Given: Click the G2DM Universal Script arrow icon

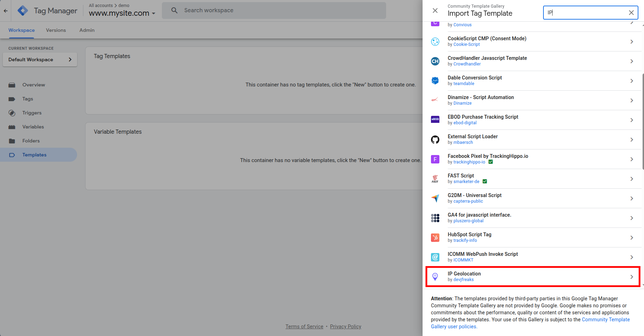Looking at the screenshot, I should 435,198.
